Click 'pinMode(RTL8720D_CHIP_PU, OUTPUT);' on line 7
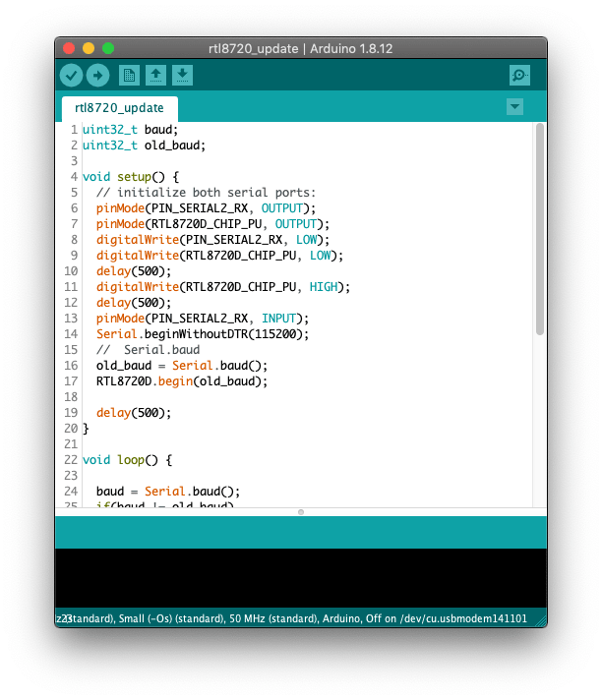The height and width of the screenshot is (700, 602). (x=213, y=224)
